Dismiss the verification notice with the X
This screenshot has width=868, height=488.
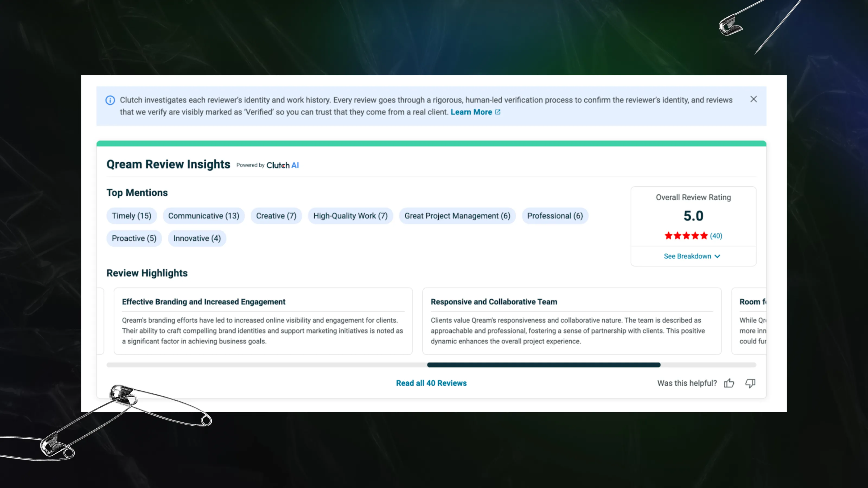(x=754, y=99)
